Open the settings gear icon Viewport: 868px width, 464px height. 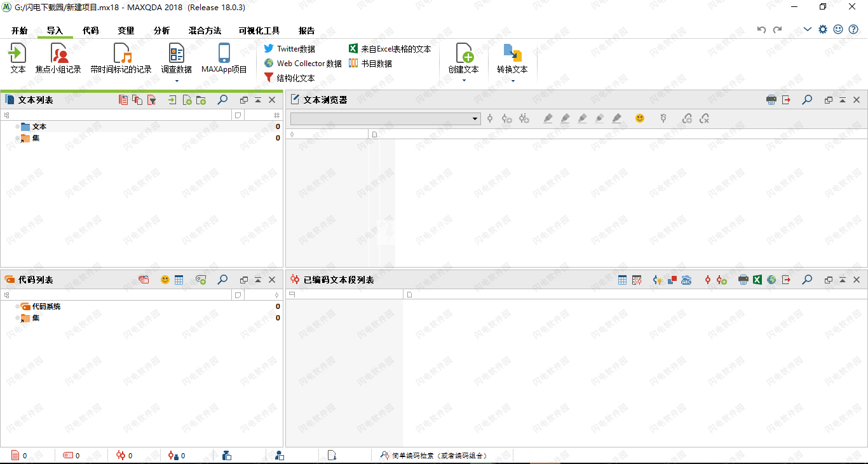823,29
